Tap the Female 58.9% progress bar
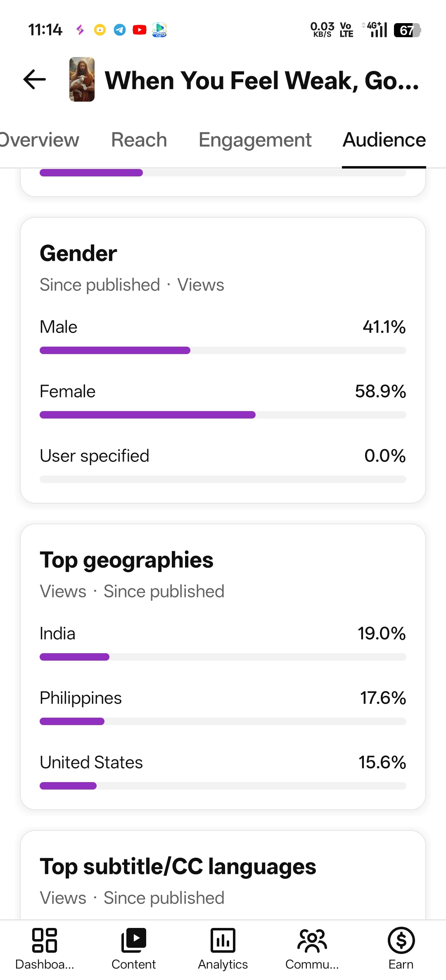The height and width of the screenshot is (980, 446). click(x=223, y=415)
